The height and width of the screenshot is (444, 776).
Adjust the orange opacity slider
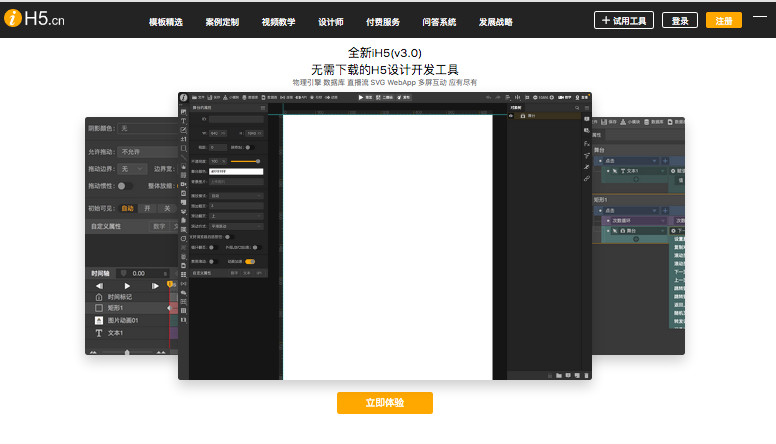click(245, 161)
